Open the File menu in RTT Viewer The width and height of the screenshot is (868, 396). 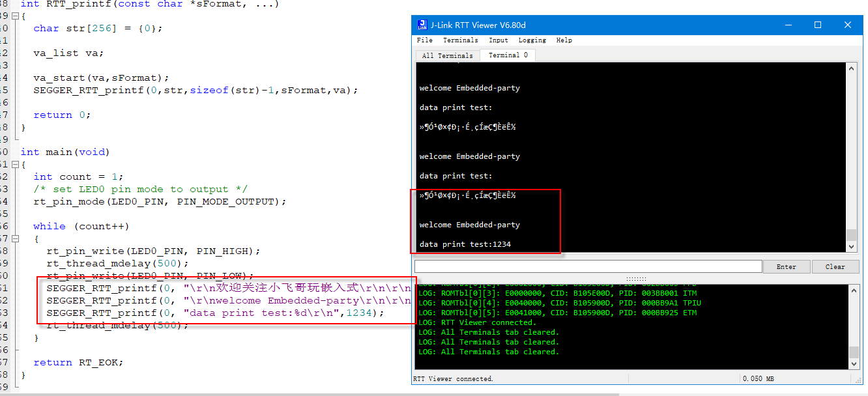coord(424,40)
